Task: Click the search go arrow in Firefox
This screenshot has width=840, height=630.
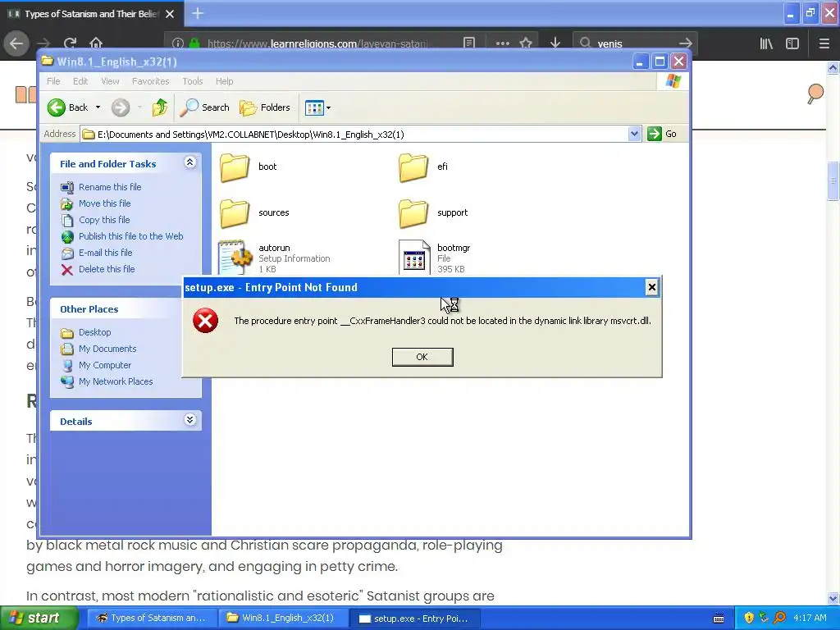Action: [685, 43]
